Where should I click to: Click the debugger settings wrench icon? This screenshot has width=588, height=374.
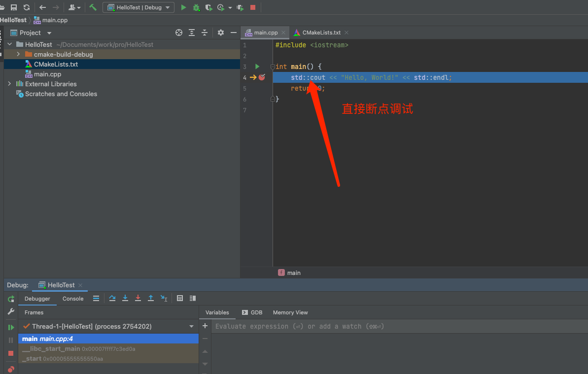(10, 312)
